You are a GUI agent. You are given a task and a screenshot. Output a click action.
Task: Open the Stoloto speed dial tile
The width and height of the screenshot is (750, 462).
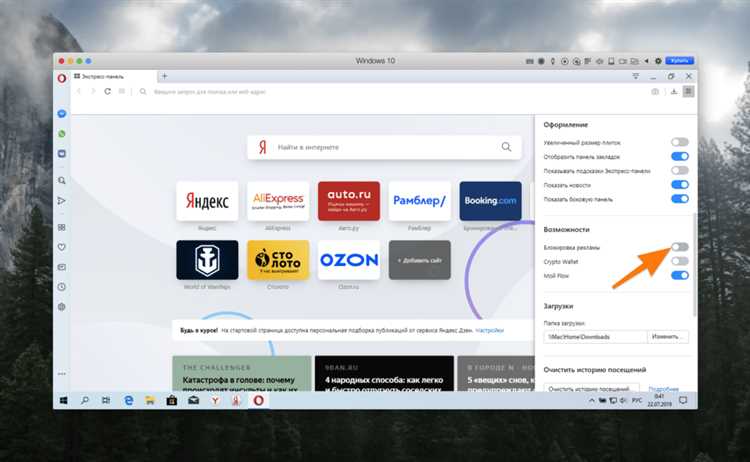[x=278, y=260]
